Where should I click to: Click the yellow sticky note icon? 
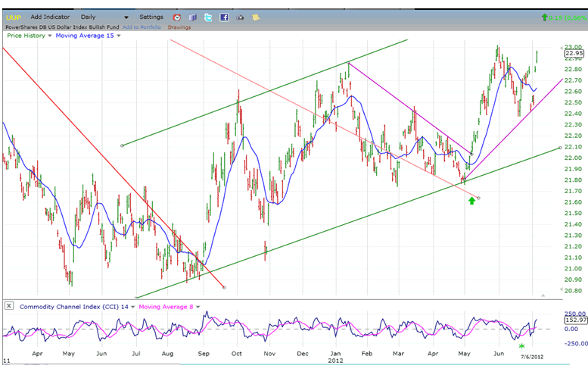coord(256,17)
